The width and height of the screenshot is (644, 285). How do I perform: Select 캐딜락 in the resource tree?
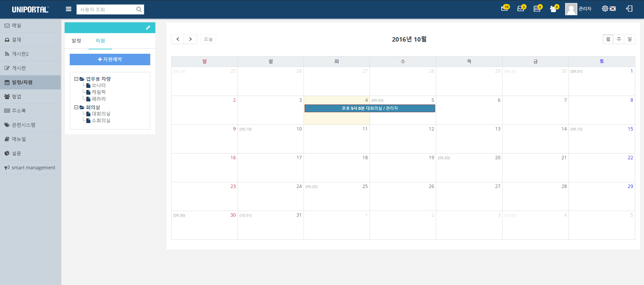pos(98,92)
